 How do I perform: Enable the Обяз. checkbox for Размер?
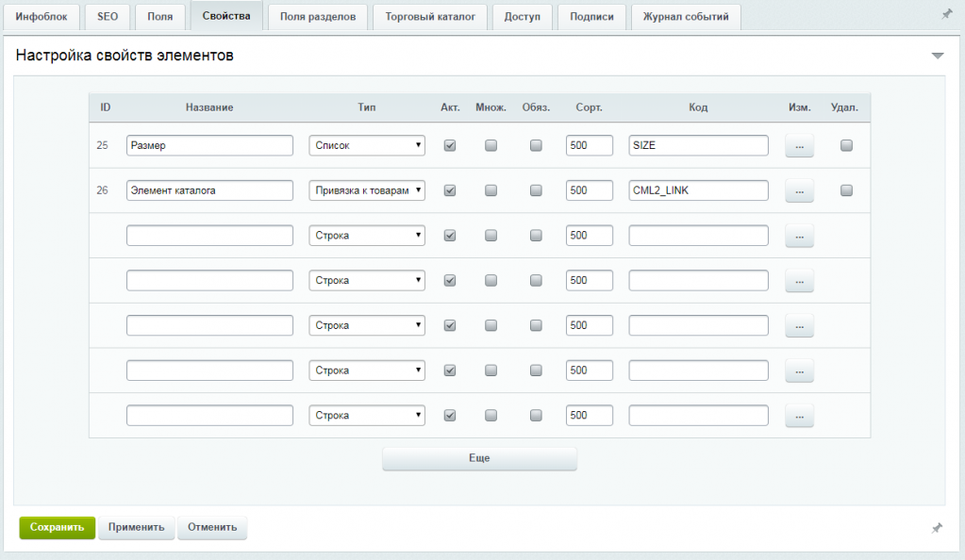536,146
